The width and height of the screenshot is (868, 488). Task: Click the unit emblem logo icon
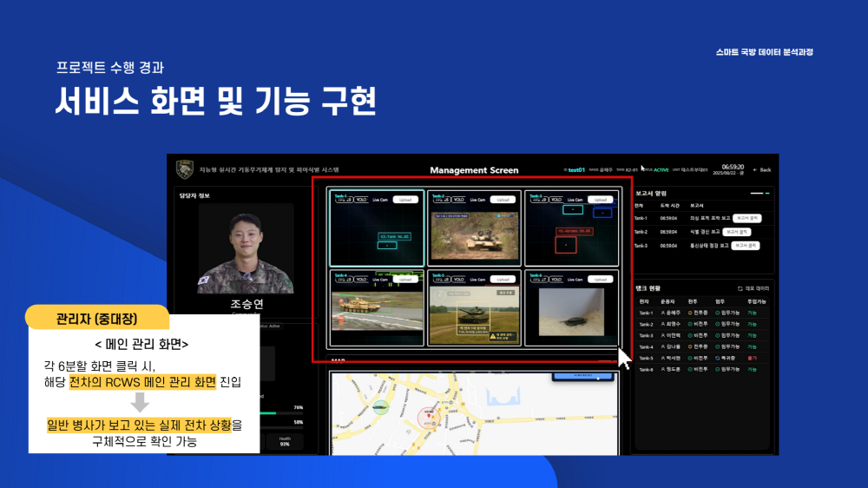click(184, 169)
